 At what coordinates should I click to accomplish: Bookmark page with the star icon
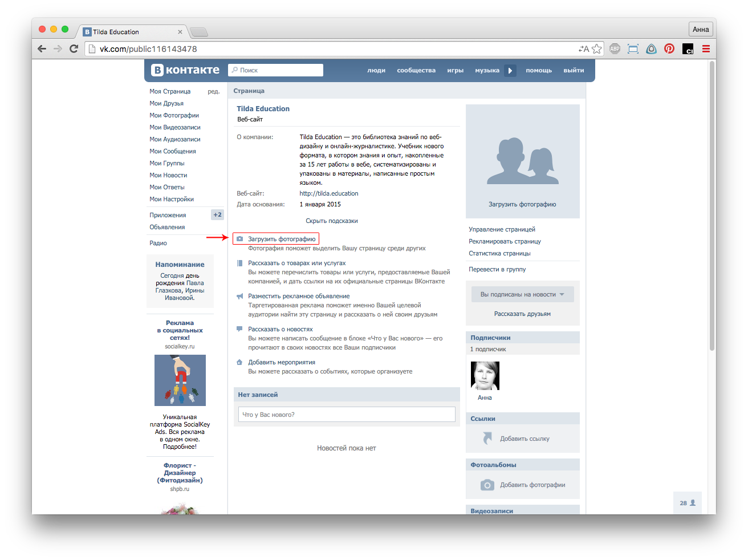597,49
